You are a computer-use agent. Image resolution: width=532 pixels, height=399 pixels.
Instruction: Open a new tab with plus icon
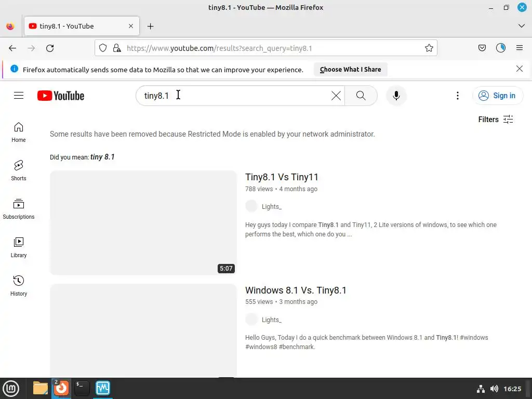(150, 26)
